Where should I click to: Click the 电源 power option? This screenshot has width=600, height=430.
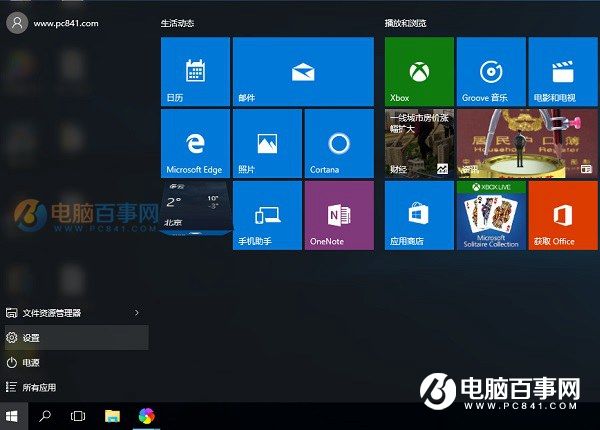pos(77,362)
